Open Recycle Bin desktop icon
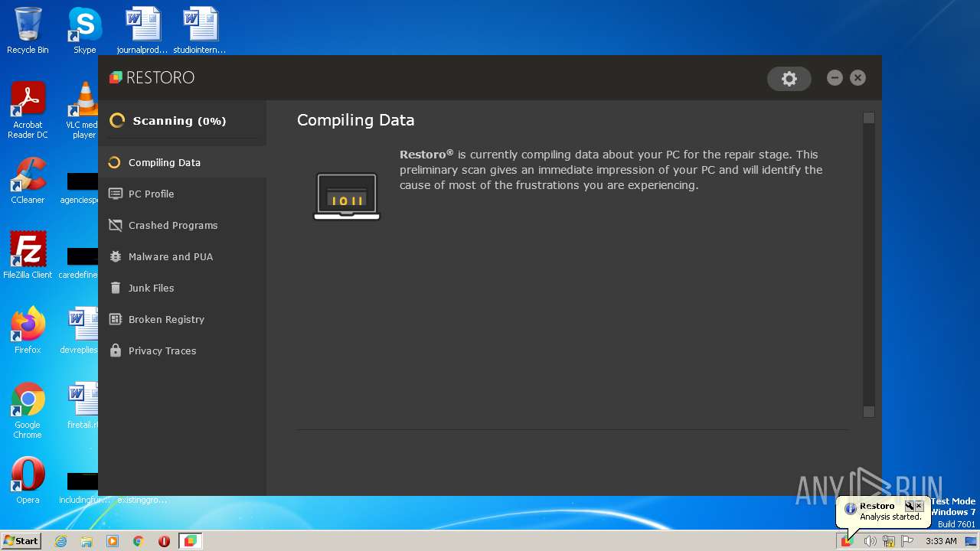The width and height of the screenshot is (980, 551). pos(28,31)
